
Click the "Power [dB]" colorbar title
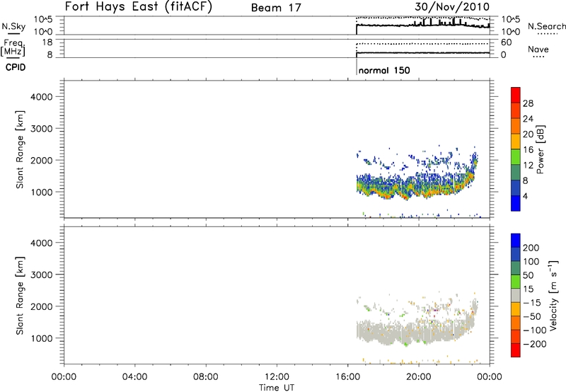click(x=540, y=149)
